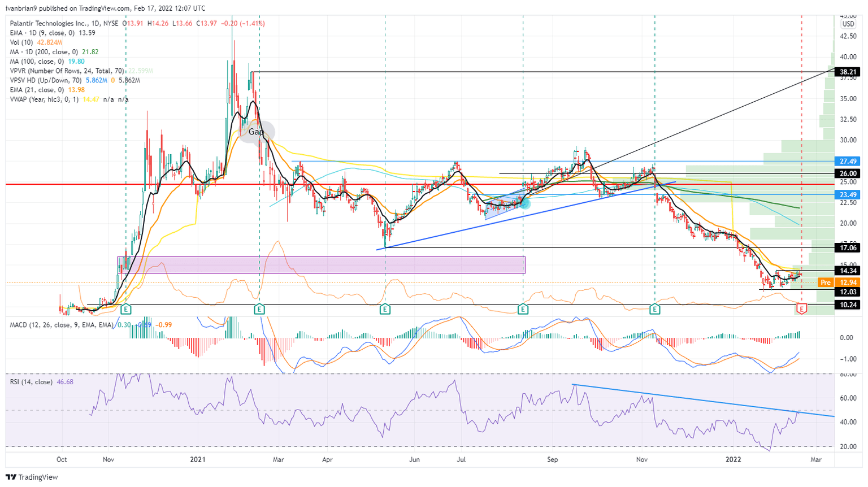Open the green earnings marker dated November 2021
This screenshot has height=487, width=868.
pos(655,309)
